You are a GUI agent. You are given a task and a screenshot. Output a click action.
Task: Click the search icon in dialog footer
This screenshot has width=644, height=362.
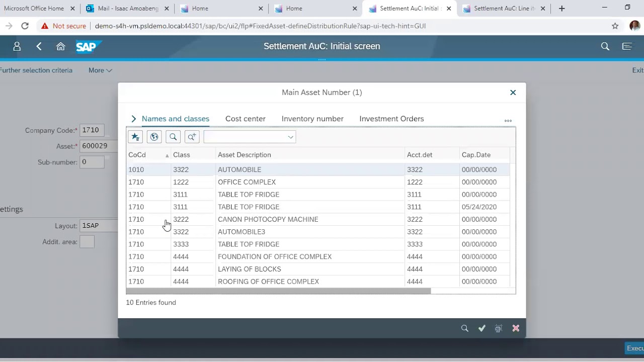pos(465,328)
